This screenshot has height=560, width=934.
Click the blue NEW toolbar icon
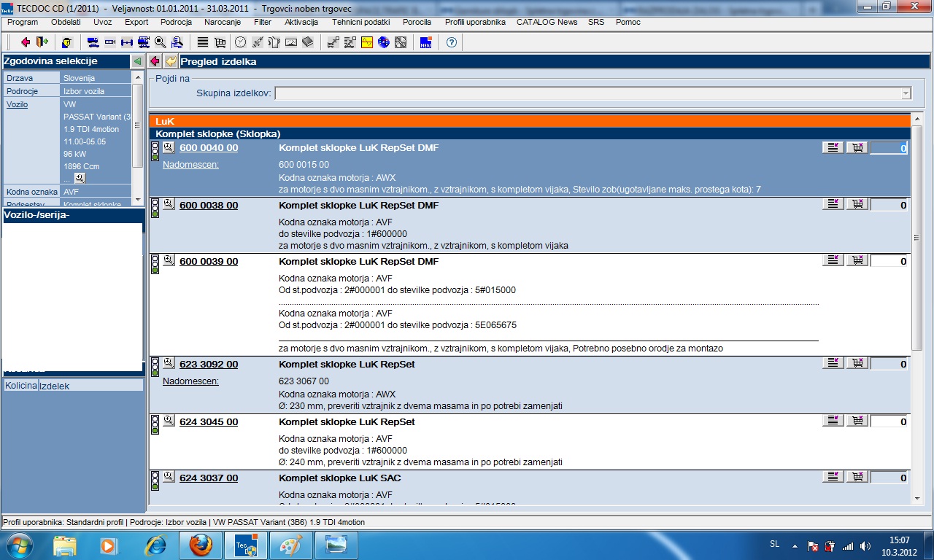tap(426, 42)
